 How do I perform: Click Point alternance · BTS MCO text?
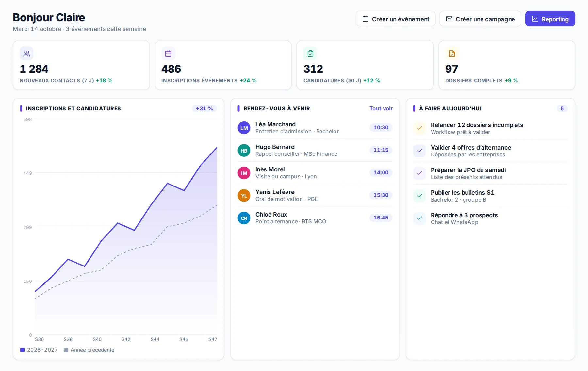click(291, 222)
